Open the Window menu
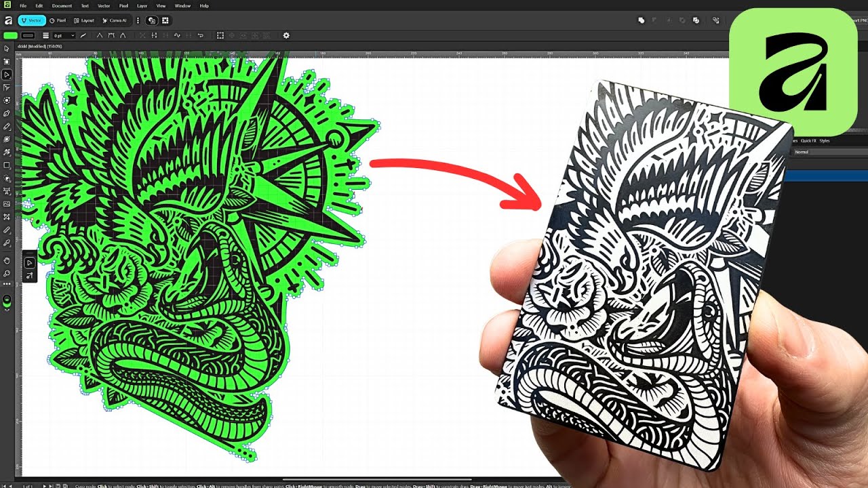Image resolution: width=868 pixels, height=488 pixels. point(182,5)
